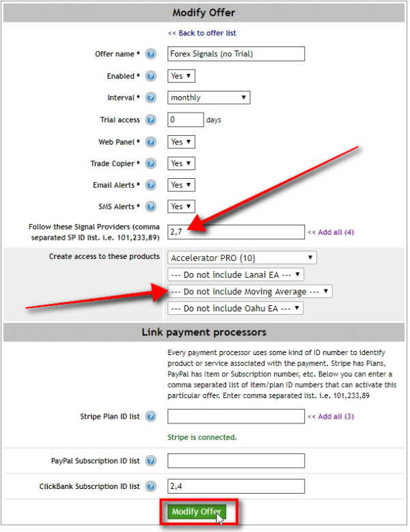Click help icon next to Offer name
The image size is (410, 532).
151,54
